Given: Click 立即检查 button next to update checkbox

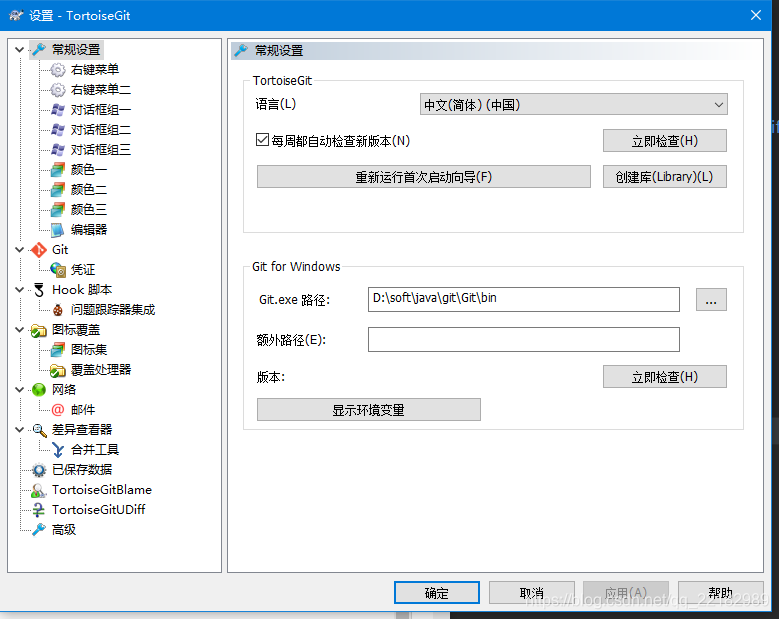Looking at the screenshot, I should (665, 141).
